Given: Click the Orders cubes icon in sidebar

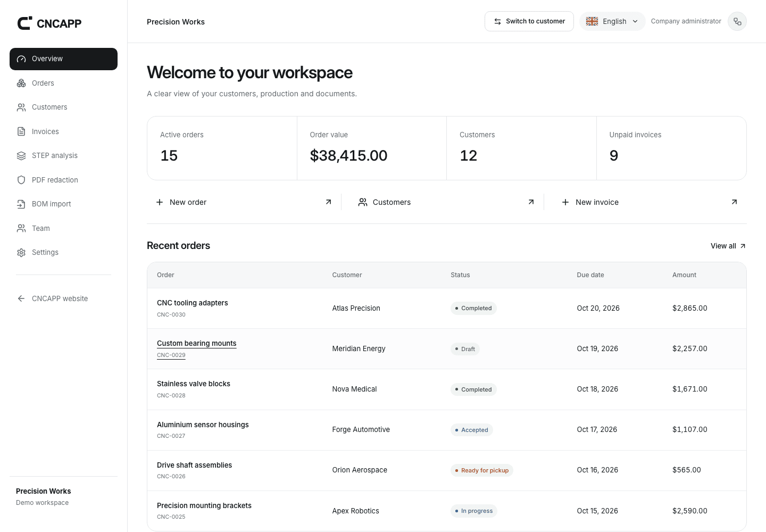Looking at the screenshot, I should coord(21,83).
